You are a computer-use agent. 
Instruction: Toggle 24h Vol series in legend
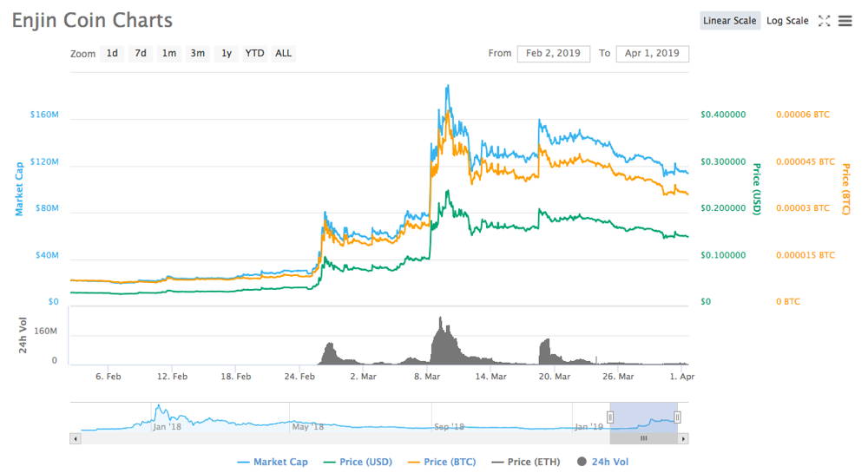pos(603,462)
